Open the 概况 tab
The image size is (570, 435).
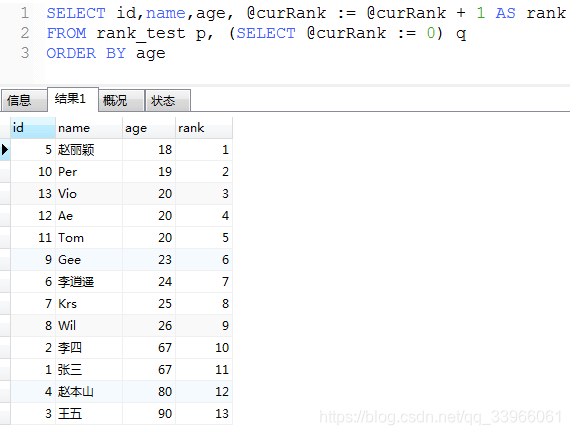(x=122, y=100)
